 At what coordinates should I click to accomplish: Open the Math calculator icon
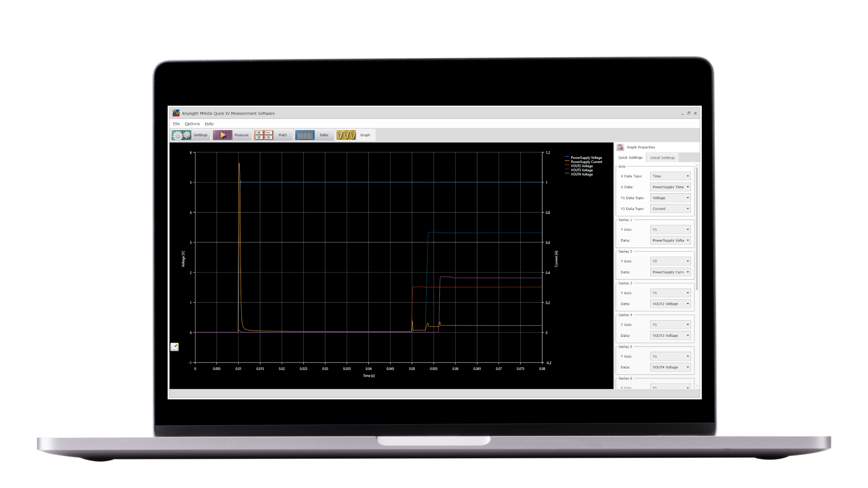(264, 135)
